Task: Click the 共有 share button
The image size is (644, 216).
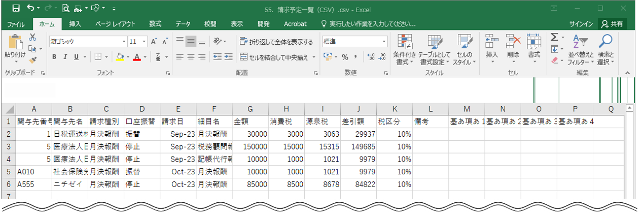Action: click(612, 24)
